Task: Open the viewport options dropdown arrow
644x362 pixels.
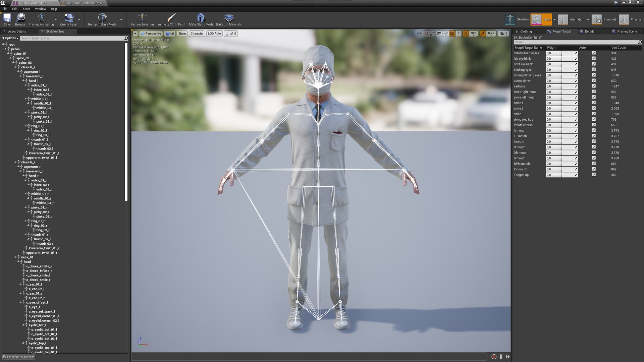Action: 135,34
